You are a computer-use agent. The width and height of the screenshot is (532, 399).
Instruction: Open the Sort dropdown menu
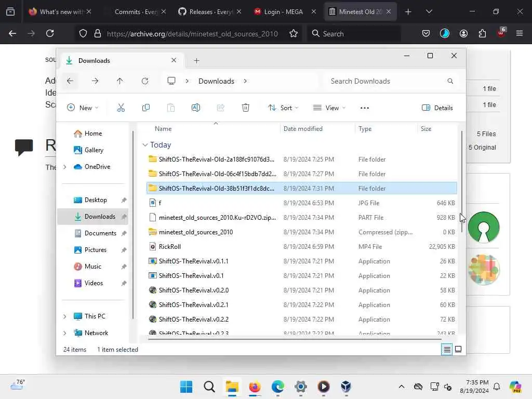283,108
